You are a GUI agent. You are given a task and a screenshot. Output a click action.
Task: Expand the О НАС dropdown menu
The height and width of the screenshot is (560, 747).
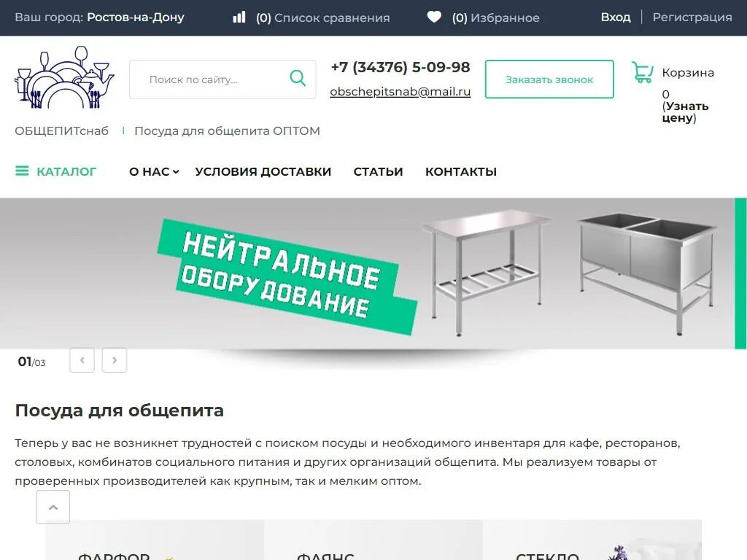click(154, 171)
